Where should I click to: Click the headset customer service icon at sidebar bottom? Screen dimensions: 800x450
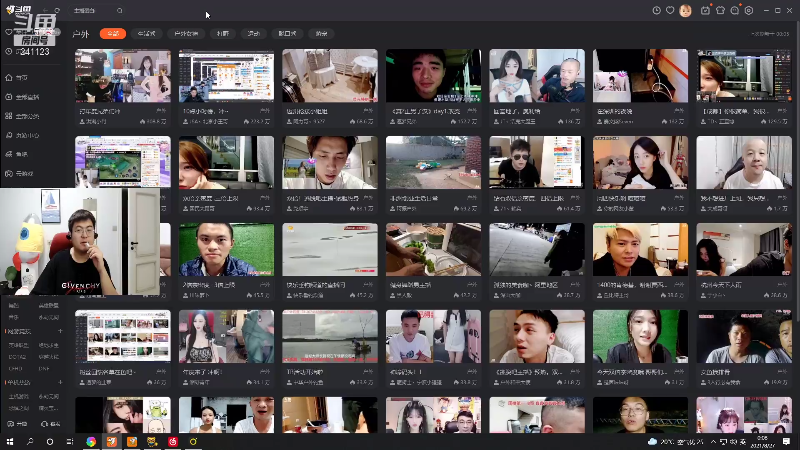[44, 424]
